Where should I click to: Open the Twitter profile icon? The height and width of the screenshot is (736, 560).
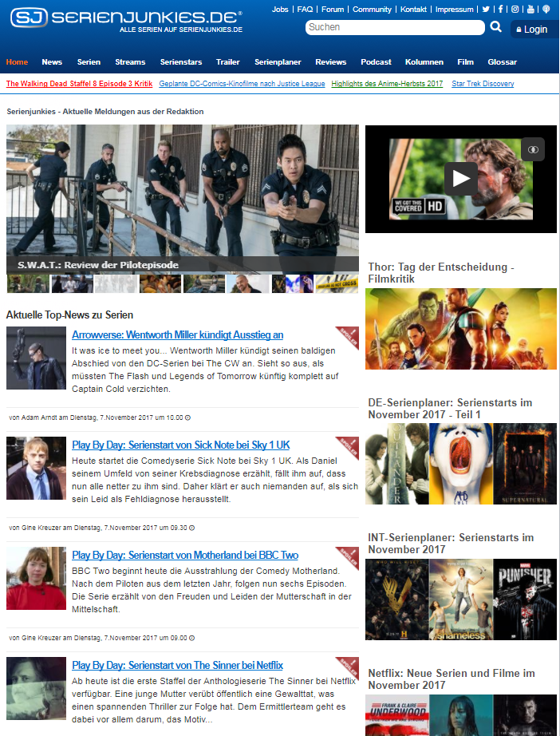[486, 9]
